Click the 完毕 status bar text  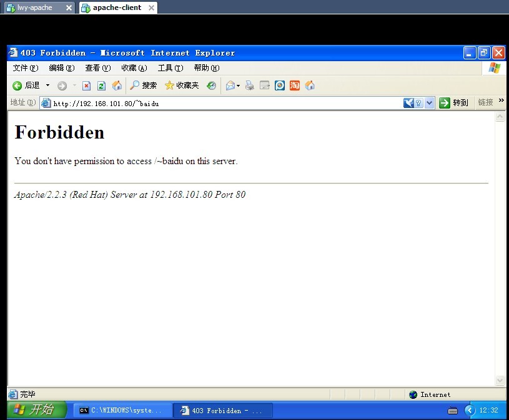[27, 394]
